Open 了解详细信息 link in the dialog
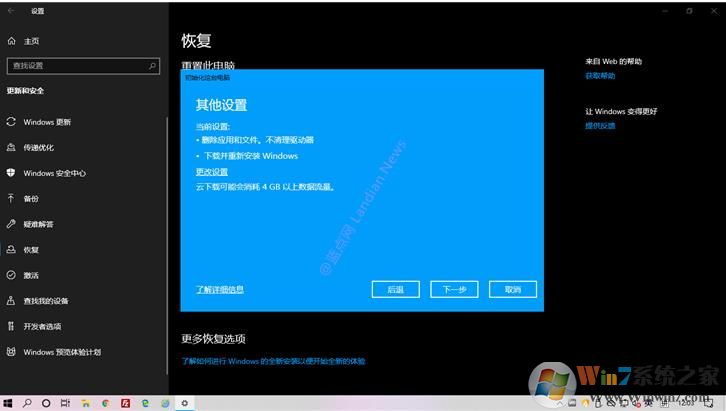 (219, 290)
